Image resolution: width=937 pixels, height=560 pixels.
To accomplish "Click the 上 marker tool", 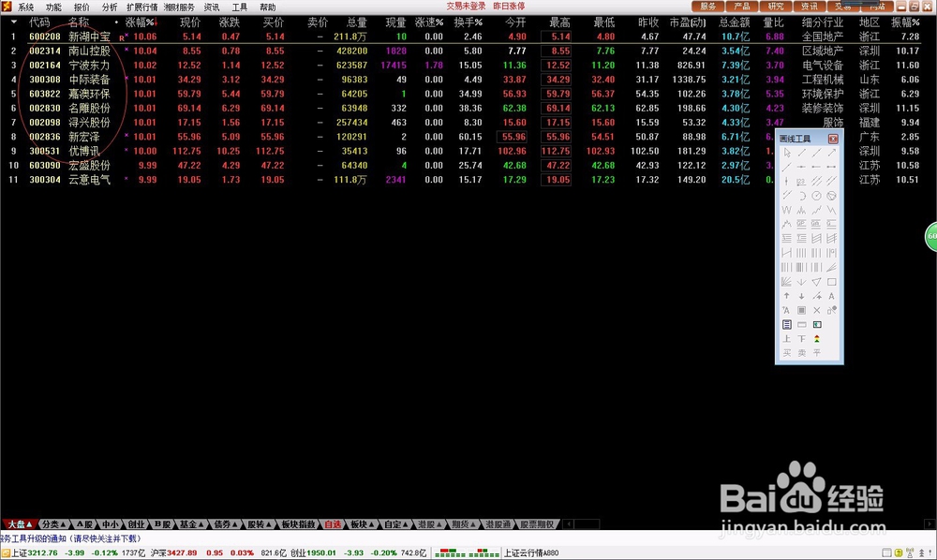I will click(786, 339).
